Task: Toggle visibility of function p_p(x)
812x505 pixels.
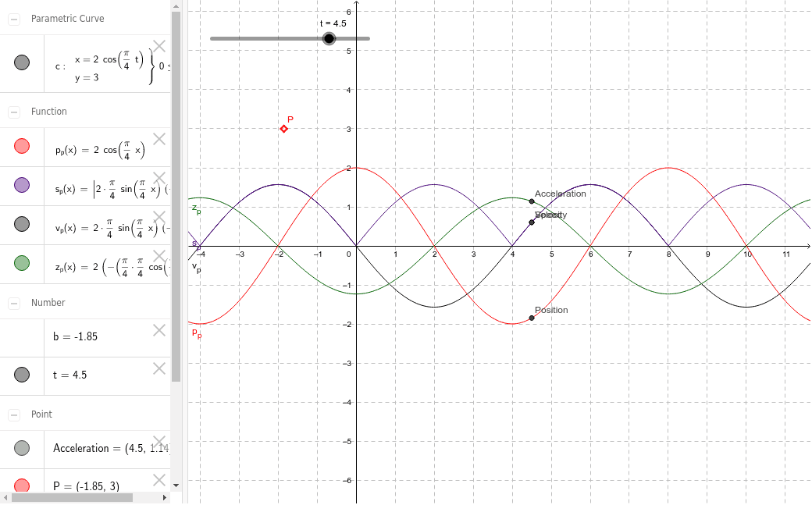Action: (22, 146)
